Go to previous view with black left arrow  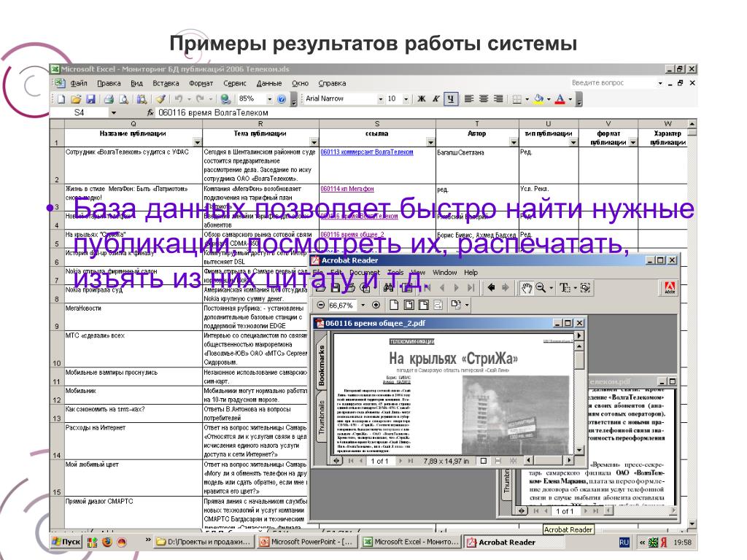[491, 287]
